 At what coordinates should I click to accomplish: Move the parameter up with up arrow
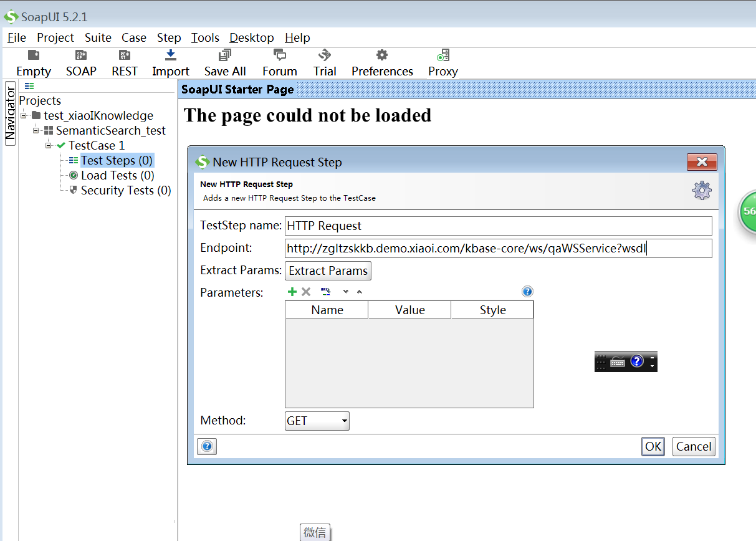[359, 292]
